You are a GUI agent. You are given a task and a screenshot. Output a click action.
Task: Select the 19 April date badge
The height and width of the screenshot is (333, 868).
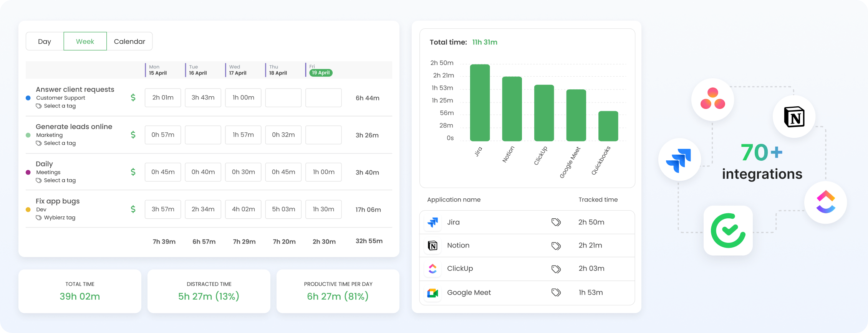pos(321,73)
